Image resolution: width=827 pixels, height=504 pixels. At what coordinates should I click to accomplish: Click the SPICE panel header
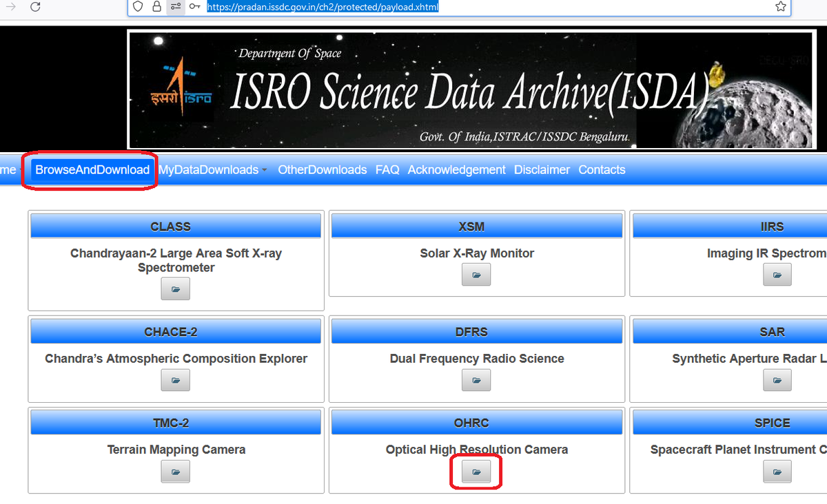click(x=730, y=423)
